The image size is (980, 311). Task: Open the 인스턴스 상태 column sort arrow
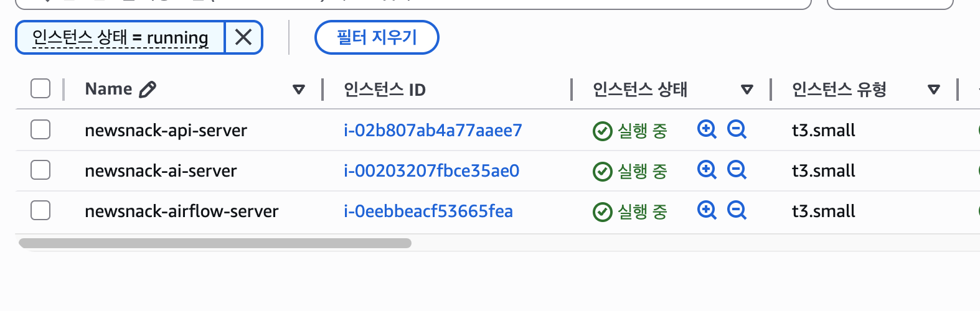point(747,90)
